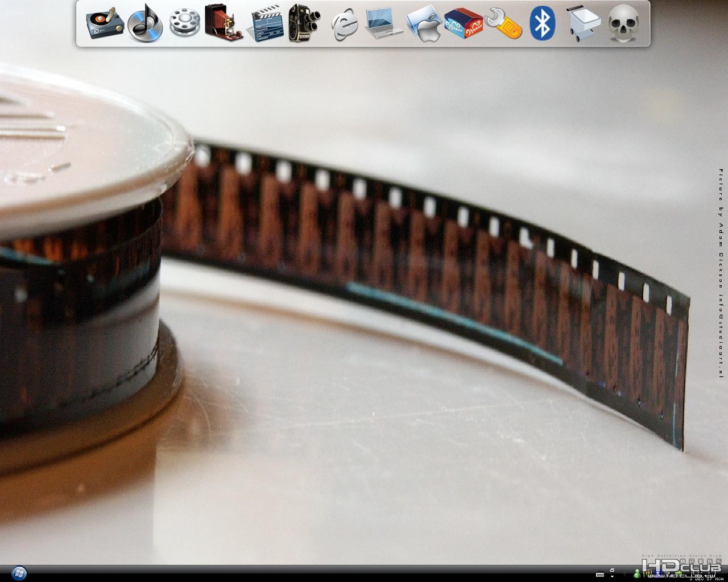Launch the movie clapperboard dock icon

coord(266,23)
